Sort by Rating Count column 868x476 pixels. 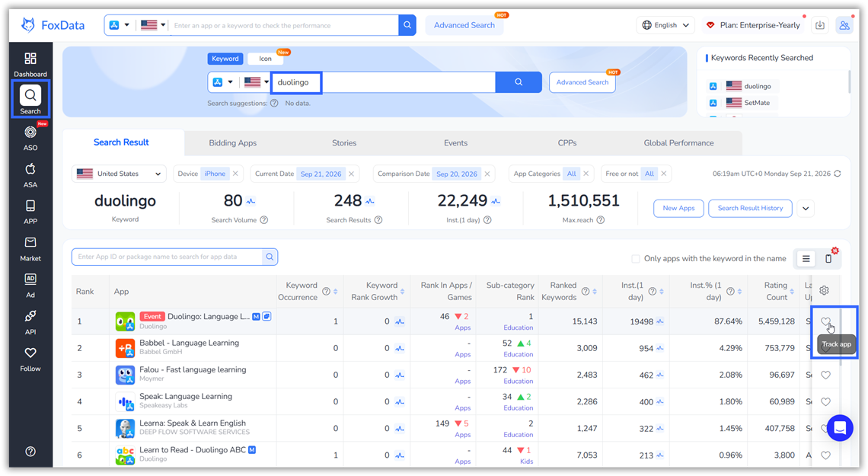pyautogui.click(x=792, y=291)
